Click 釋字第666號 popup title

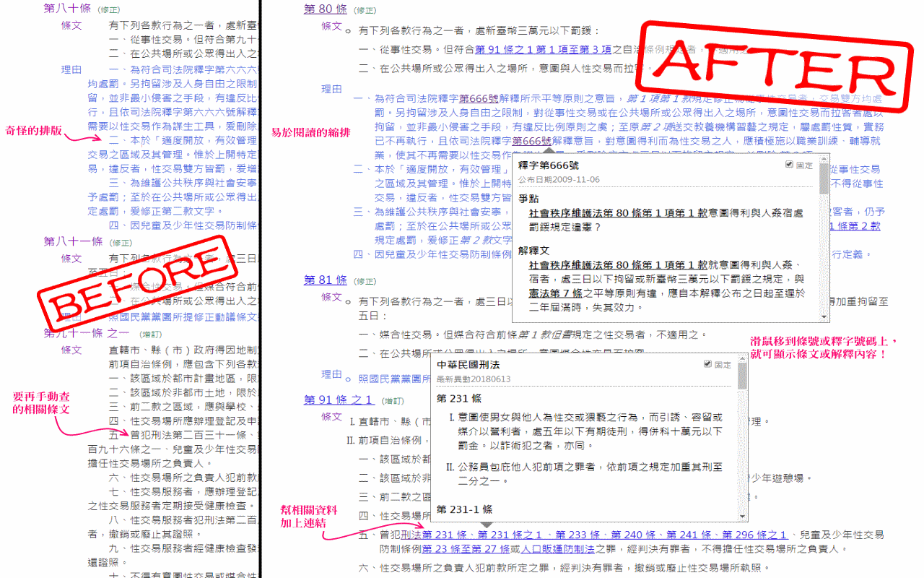[x=548, y=165]
